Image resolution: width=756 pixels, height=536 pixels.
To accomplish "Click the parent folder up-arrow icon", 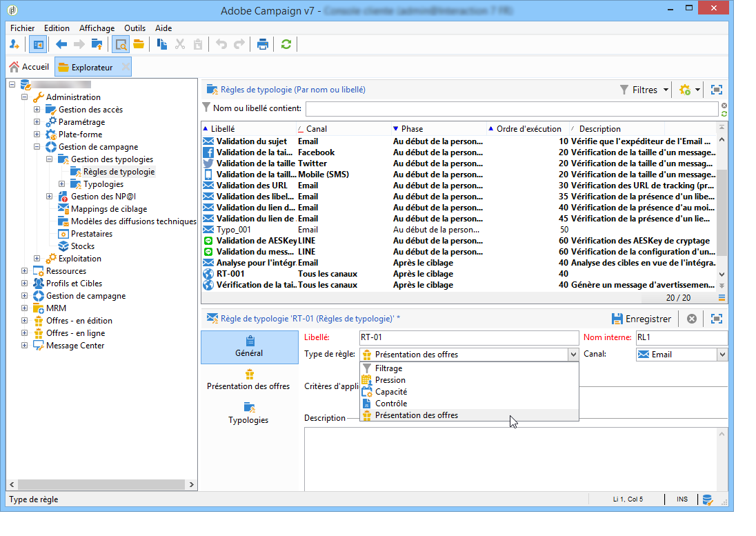I will 97,45.
